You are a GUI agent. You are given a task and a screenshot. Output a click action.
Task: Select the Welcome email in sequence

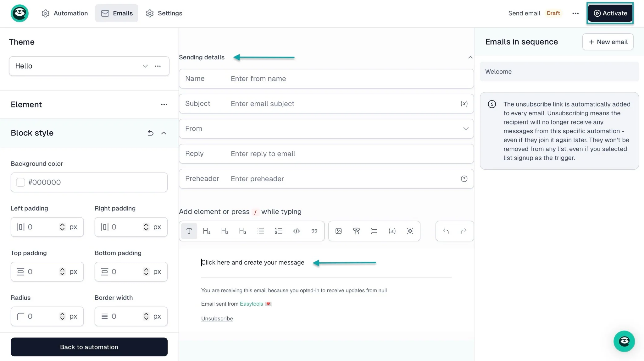point(559,72)
